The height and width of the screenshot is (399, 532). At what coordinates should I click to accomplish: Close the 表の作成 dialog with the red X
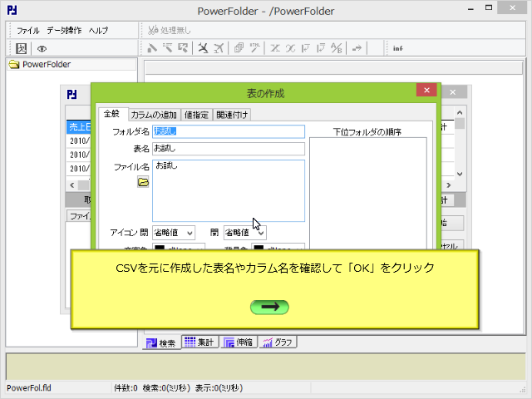pyautogui.click(x=426, y=91)
